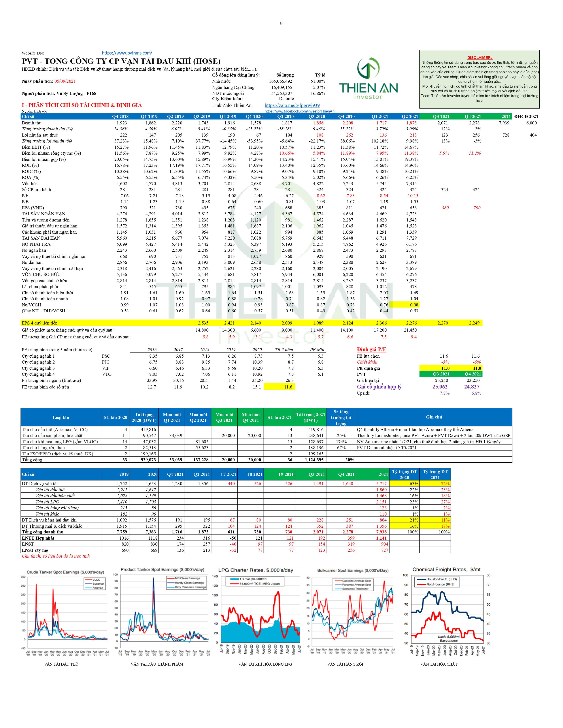Click the 'Định giá P/E' heading
563x728 pixels.
[x=372, y=349]
